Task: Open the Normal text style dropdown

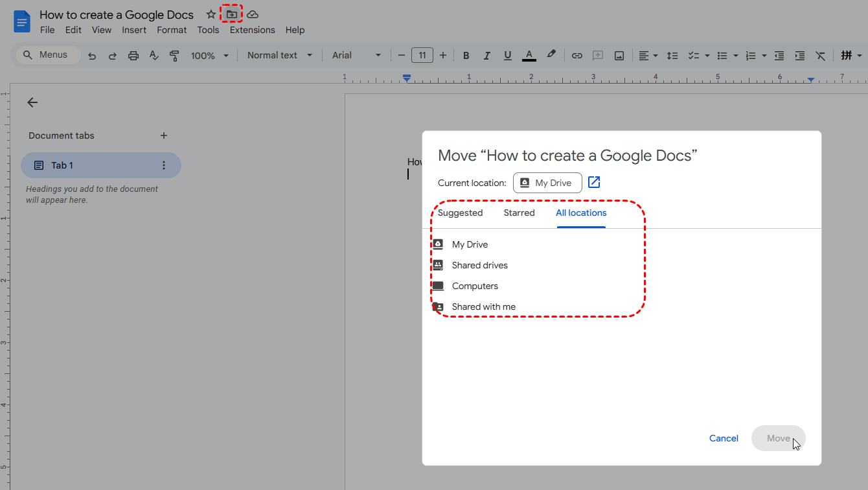Action: (x=279, y=56)
